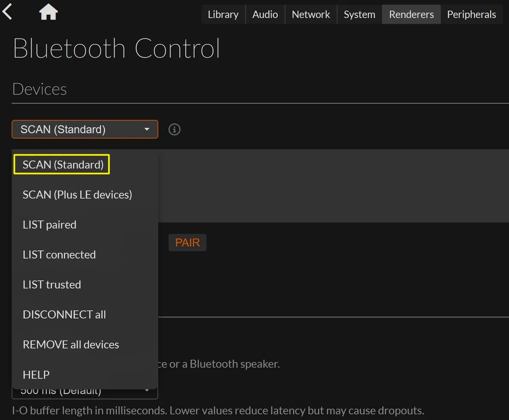Open the Peripherals tab
Viewport: 509px width, 420px height.
(x=472, y=14)
